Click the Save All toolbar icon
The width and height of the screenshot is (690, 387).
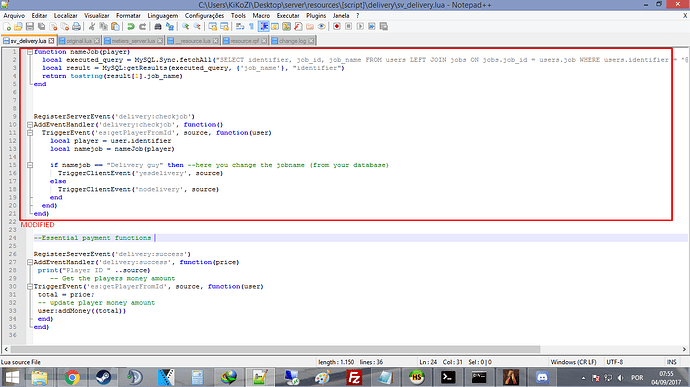pos(41,26)
